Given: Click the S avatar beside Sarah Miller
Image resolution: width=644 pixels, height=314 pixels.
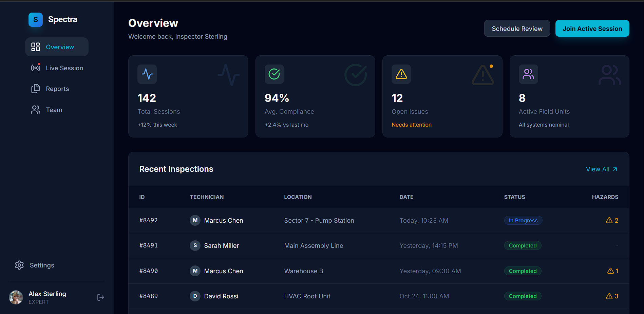Looking at the screenshot, I should 195,245.
